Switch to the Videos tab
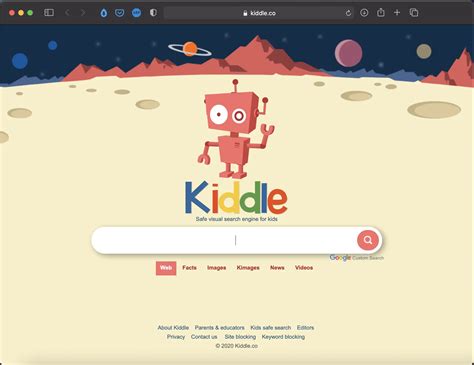The width and height of the screenshot is (474, 365). coord(304,268)
